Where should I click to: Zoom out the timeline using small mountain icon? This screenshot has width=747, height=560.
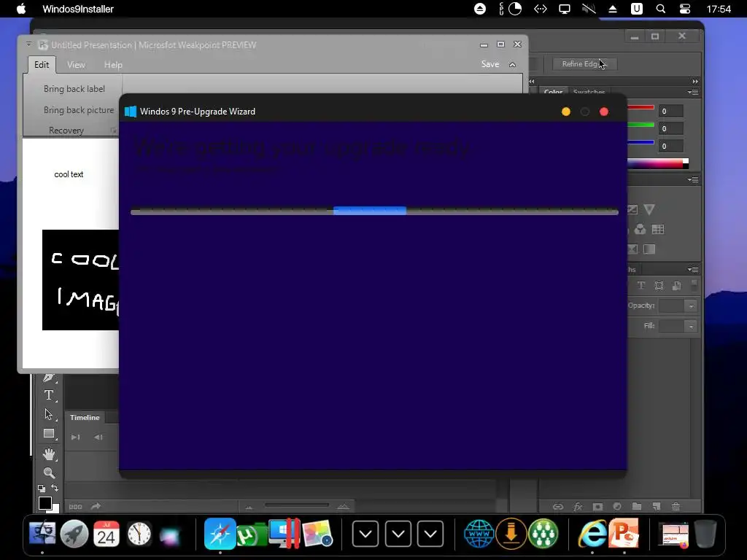point(249,507)
